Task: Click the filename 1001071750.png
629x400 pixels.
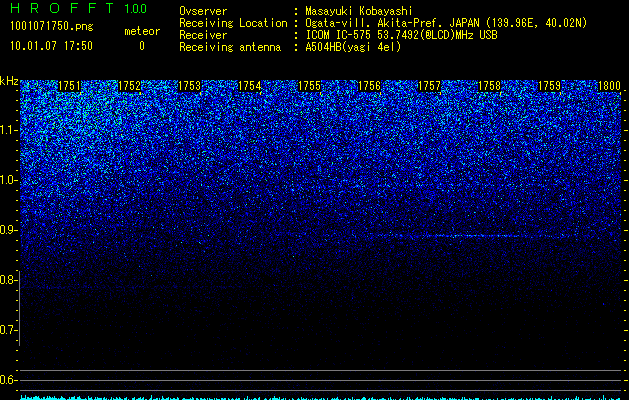Action: click(51, 26)
